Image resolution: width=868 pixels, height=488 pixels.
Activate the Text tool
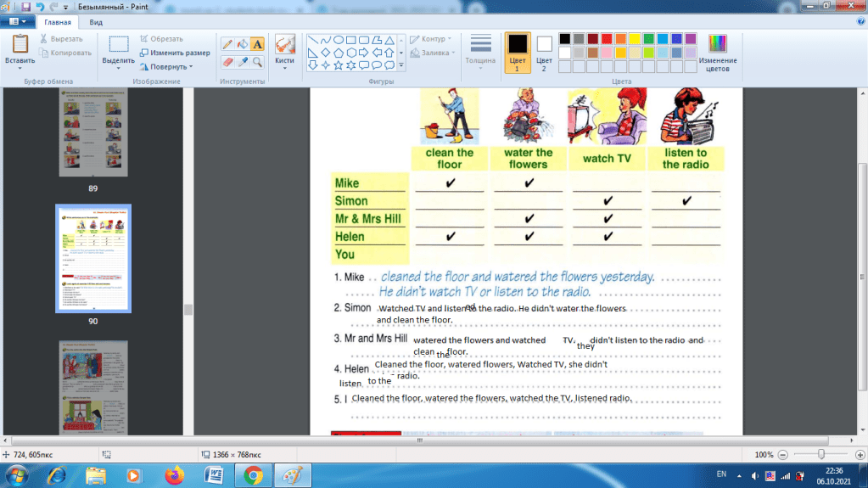point(257,43)
